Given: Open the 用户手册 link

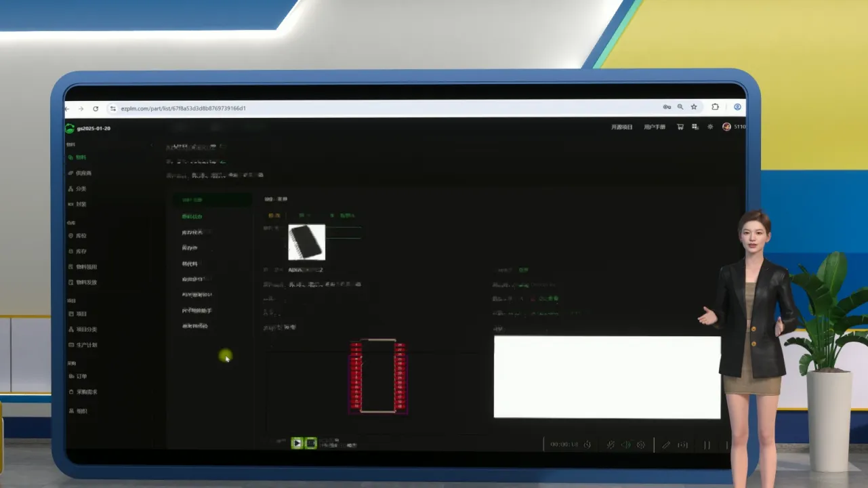Looking at the screenshot, I should click(x=654, y=127).
